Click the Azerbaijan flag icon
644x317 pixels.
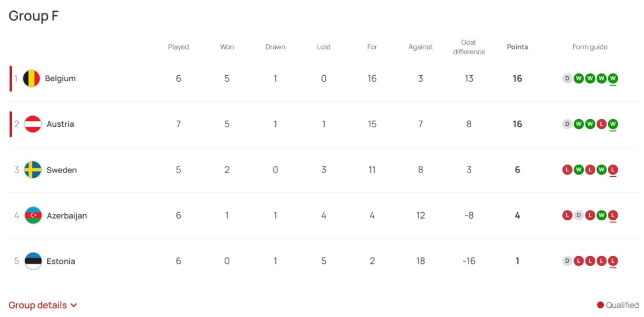33,215
